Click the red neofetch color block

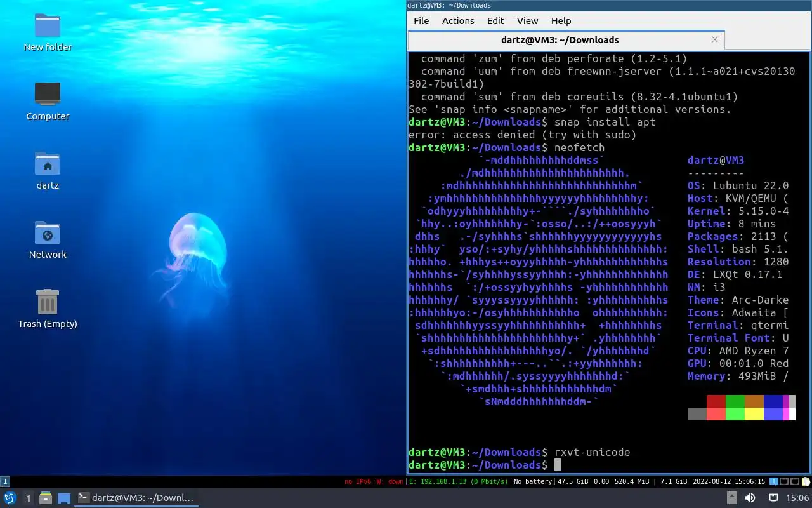tap(716, 401)
